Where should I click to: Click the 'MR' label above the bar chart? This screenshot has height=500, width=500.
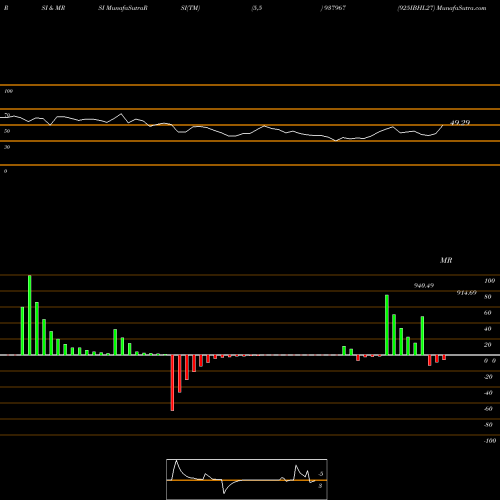(446, 260)
